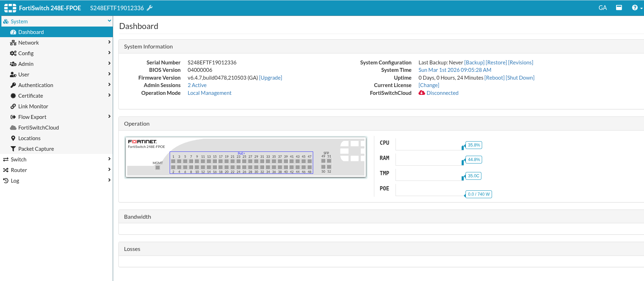This screenshot has height=281, width=644.
Task: Click the Packet Capture funnel icon
Action: coord(13,149)
